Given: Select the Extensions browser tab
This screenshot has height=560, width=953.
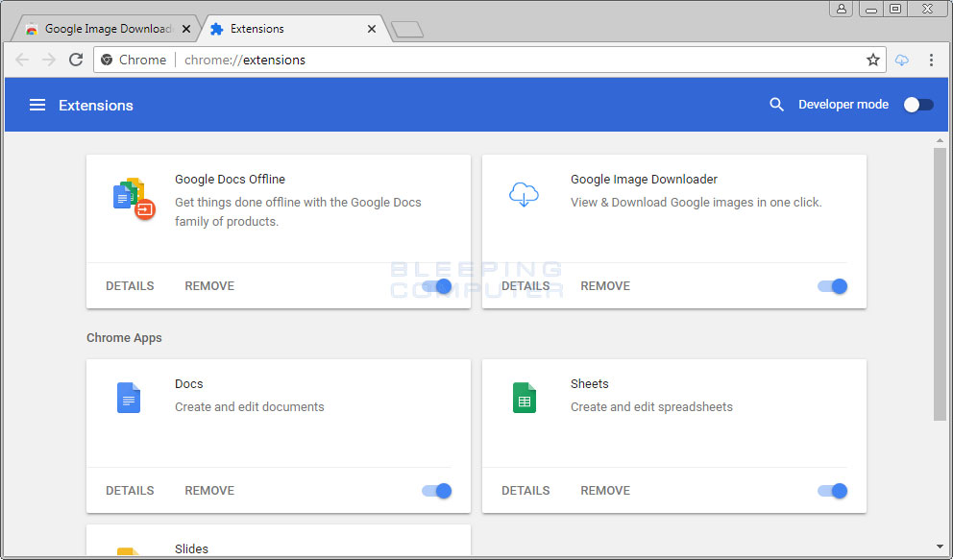Looking at the screenshot, I should [292, 29].
